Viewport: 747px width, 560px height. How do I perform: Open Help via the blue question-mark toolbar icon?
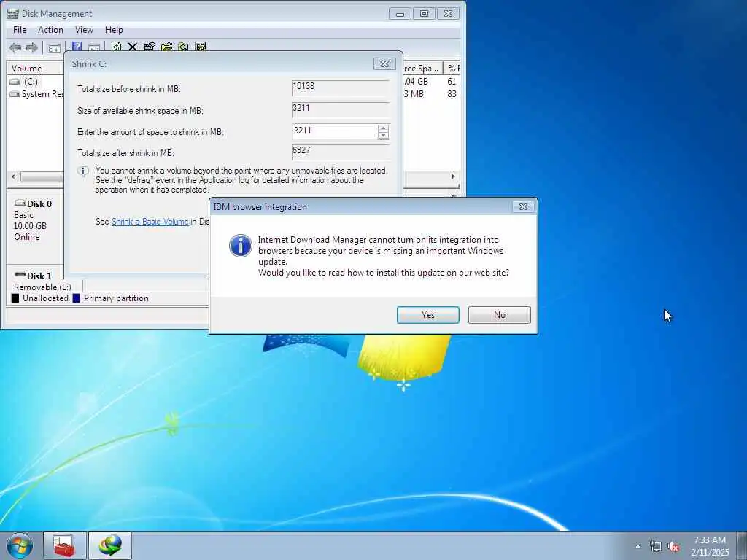(x=77, y=47)
